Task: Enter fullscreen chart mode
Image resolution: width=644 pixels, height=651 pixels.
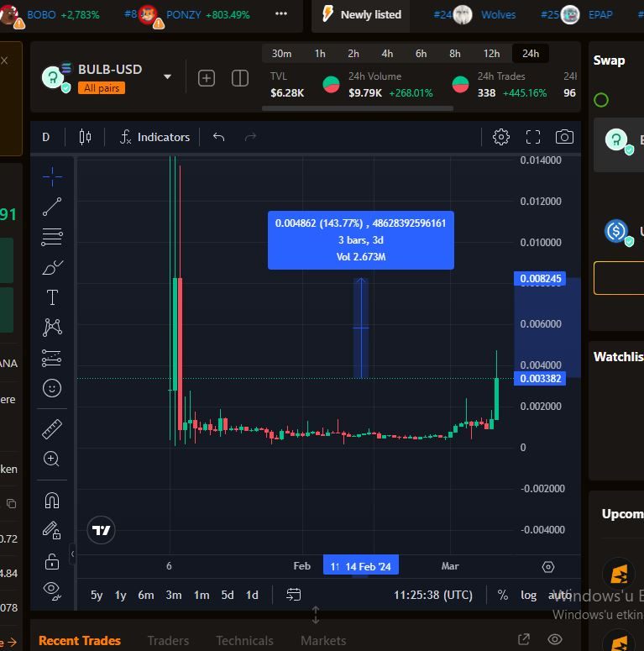Action: pyautogui.click(x=533, y=137)
